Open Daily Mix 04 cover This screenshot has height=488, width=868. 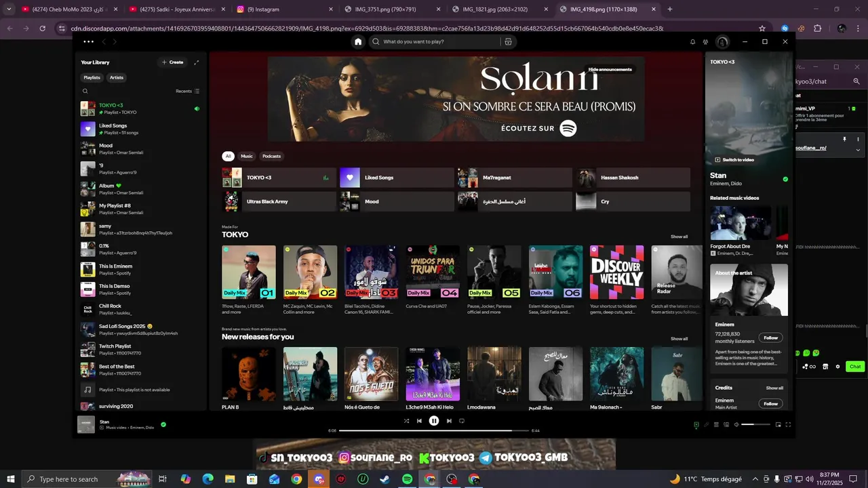click(433, 272)
